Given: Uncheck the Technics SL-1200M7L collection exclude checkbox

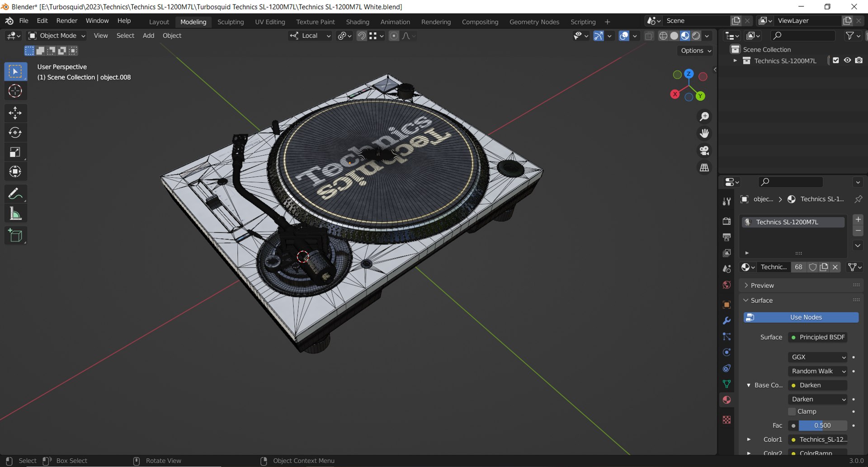Looking at the screenshot, I should point(836,61).
